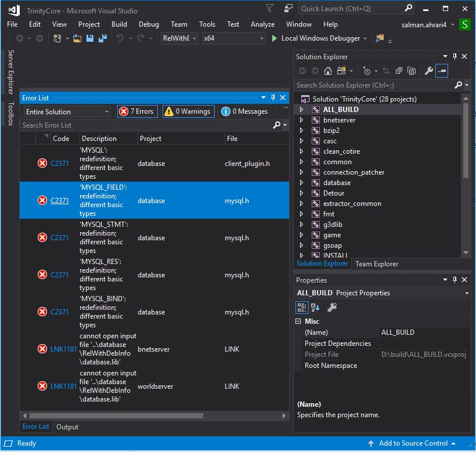Viewport: 476px width, 452px height.
Task: Open C2371 link for MYSQL_FIELD error
Action: [59, 201]
